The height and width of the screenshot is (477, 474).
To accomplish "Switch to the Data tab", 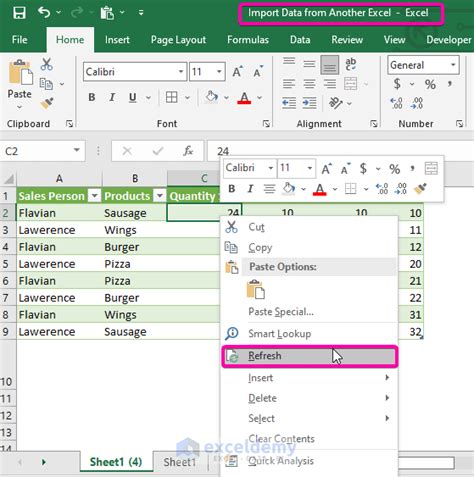I will 300,40.
